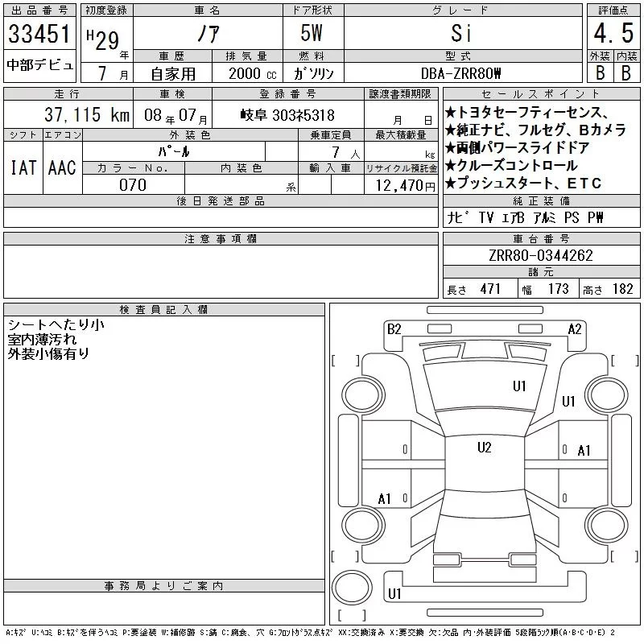The height and width of the screenshot is (644, 644).
Task: Click the プッシュスタート、ETC line
Action: [x=523, y=183]
